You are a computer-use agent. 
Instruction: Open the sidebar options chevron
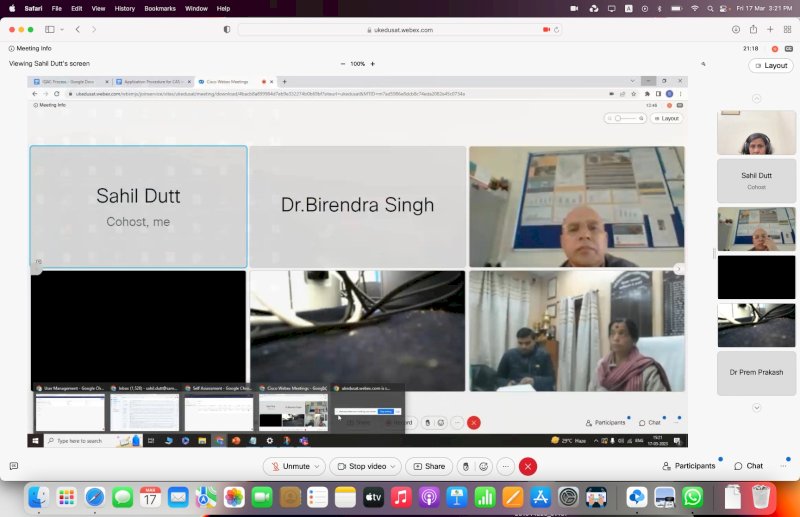coord(62,30)
